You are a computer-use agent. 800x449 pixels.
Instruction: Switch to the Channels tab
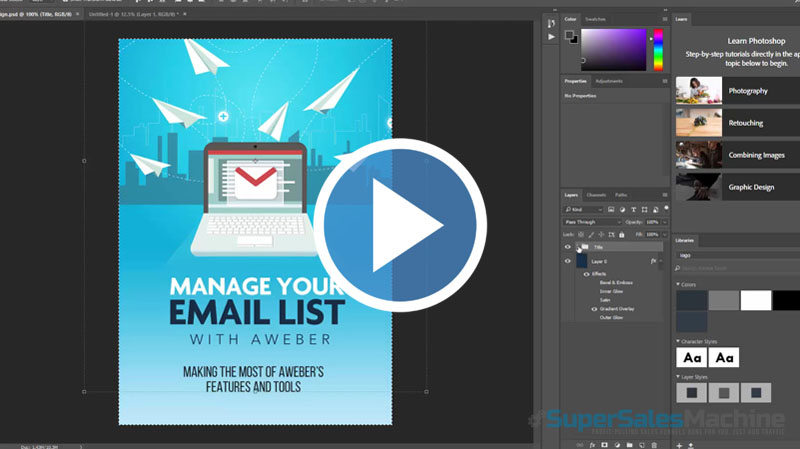[596, 194]
